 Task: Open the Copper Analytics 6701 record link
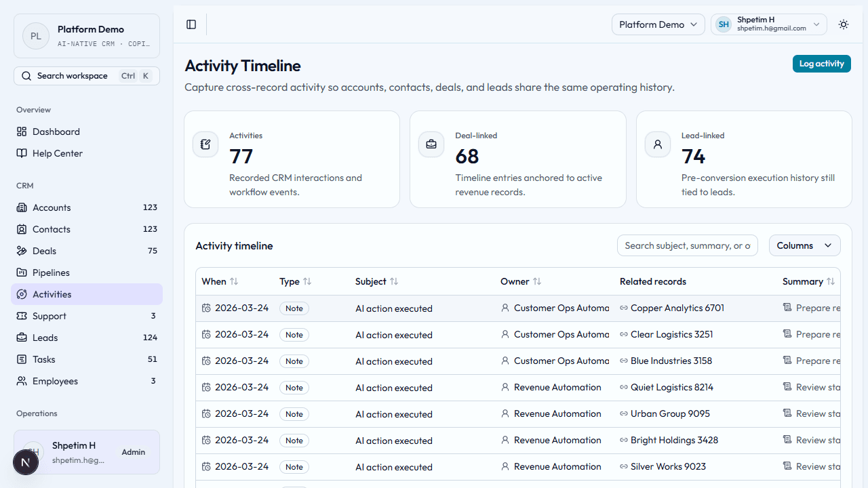pos(678,308)
